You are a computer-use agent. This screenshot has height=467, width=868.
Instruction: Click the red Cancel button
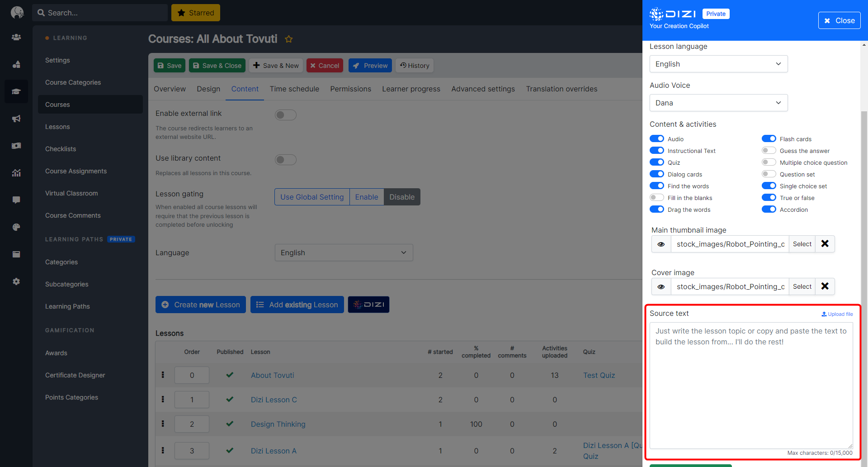325,66
